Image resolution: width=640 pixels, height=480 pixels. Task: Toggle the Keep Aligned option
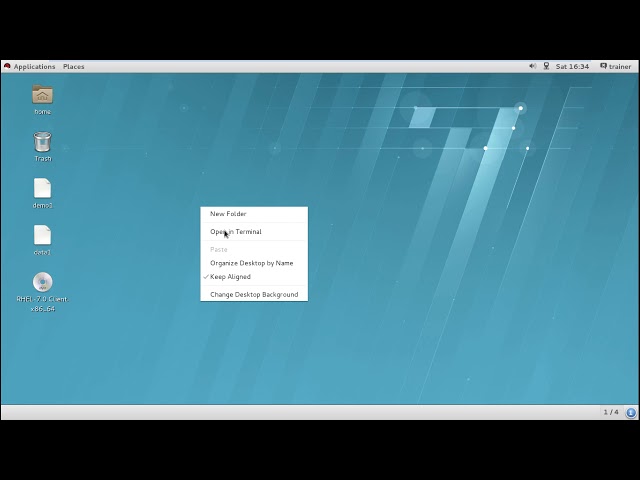coord(230,277)
